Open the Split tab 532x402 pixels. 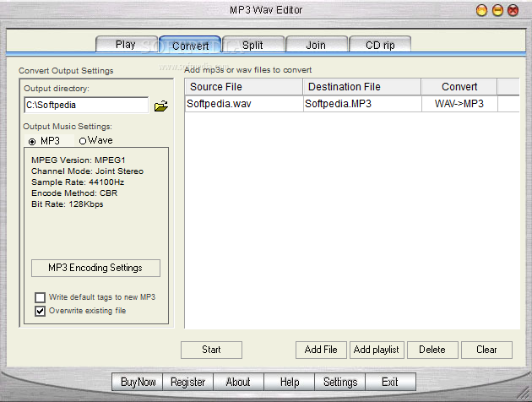(253, 45)
